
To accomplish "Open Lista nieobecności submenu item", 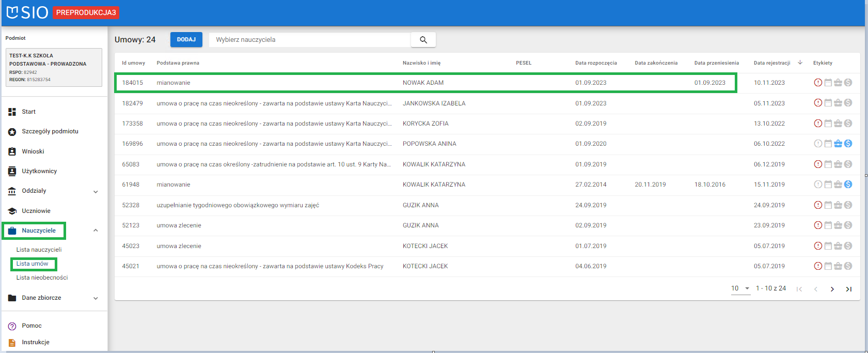I will tap(42, 278).
